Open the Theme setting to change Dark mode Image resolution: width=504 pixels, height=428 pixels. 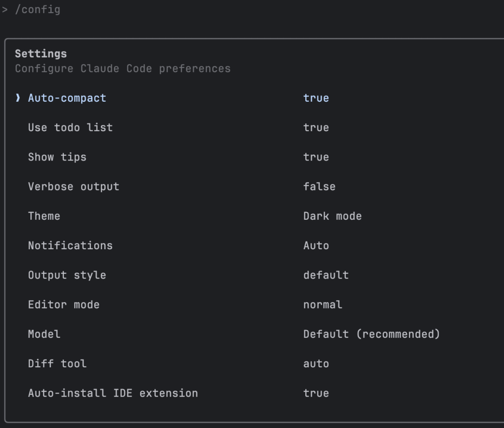pos(44,216)
